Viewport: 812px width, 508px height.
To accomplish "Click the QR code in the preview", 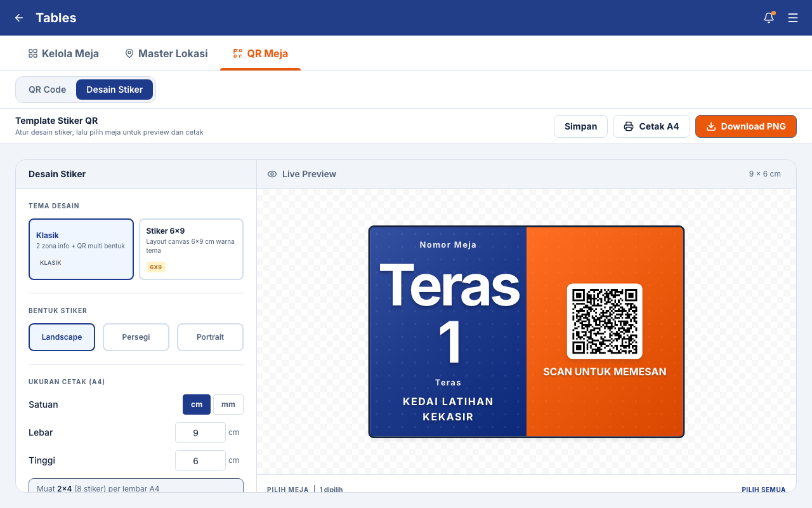I will tap(605, 321).
